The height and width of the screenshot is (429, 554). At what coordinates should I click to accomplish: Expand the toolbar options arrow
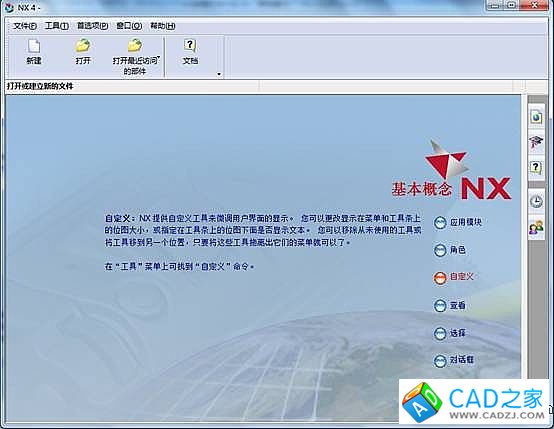tap(219, 74)
